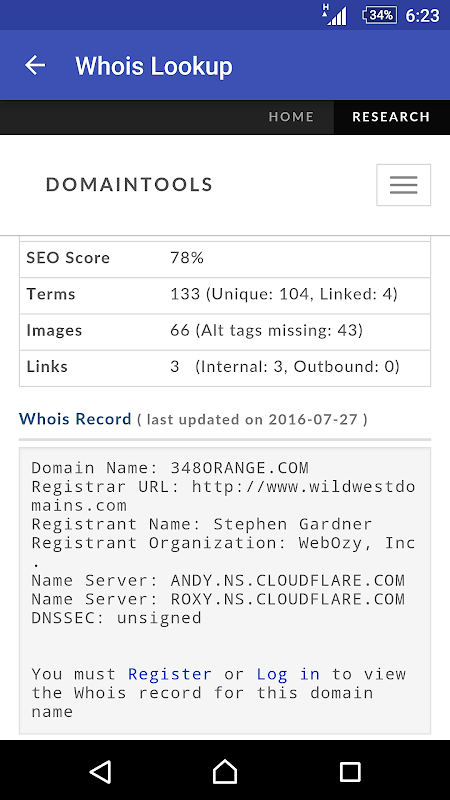
Task: Open the Register link
Action: (x=170, y=673)
